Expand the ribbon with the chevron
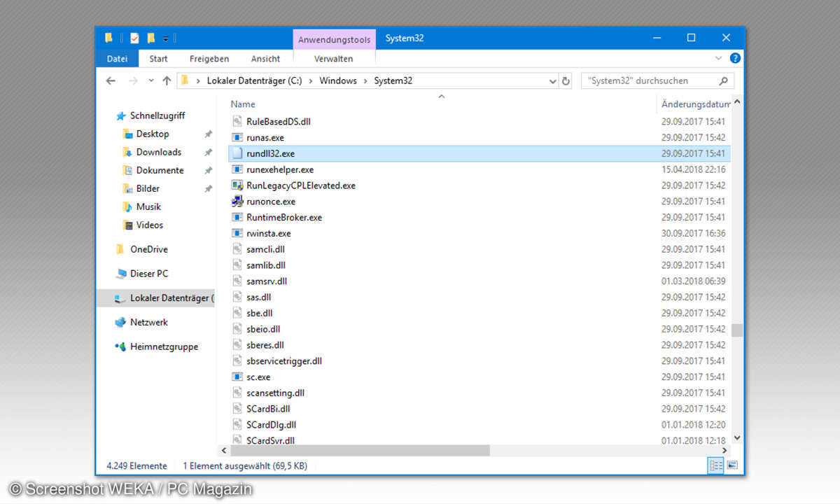840x504 pixels. 718,58
